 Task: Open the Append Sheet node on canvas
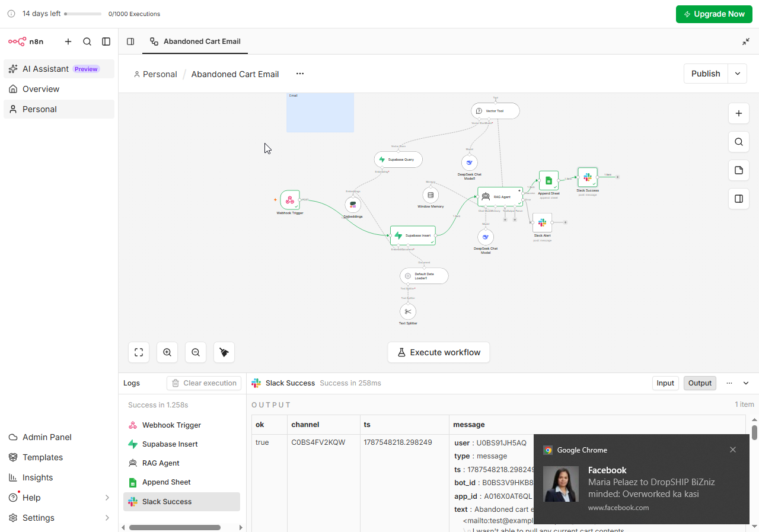(x=548, y=180)
